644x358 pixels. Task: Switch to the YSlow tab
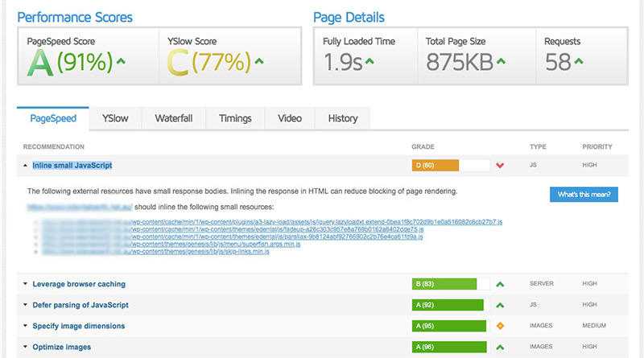click(x=115, y=118)
